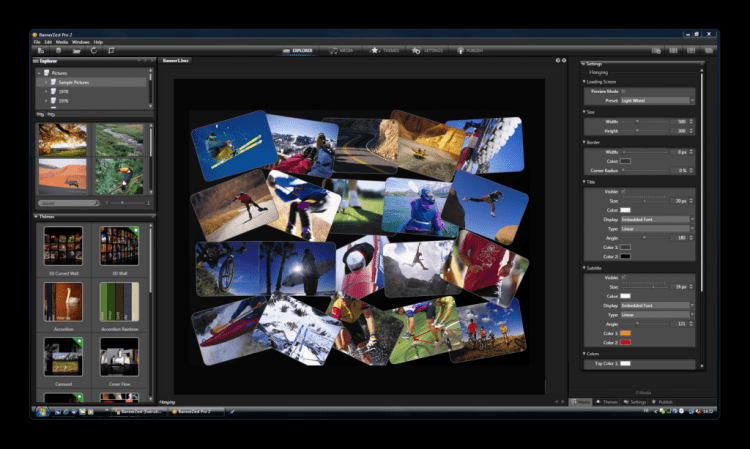The image size is (750, 449).
Task: Toggle Title Visible checkbox
Action: tap(624, 191)
